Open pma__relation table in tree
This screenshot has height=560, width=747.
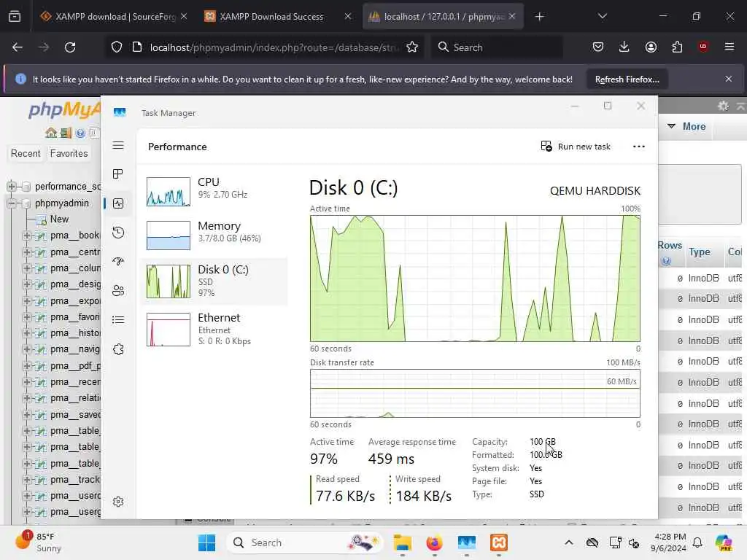[75, 397]
